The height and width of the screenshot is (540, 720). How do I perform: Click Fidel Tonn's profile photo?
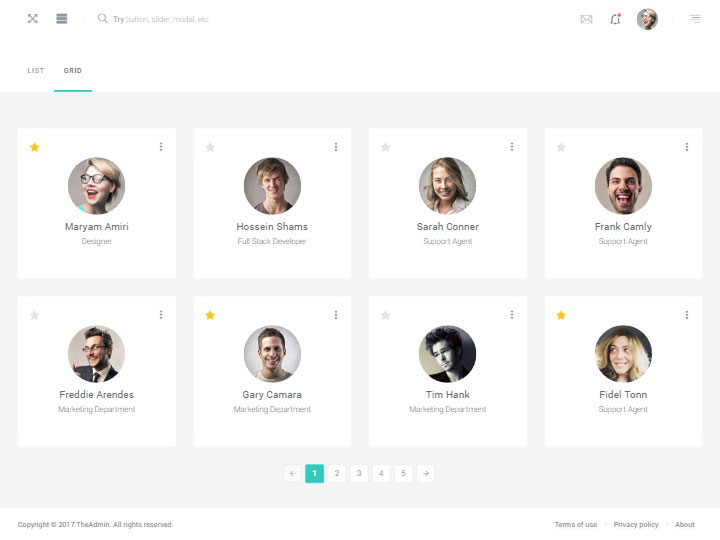(623, 354)
